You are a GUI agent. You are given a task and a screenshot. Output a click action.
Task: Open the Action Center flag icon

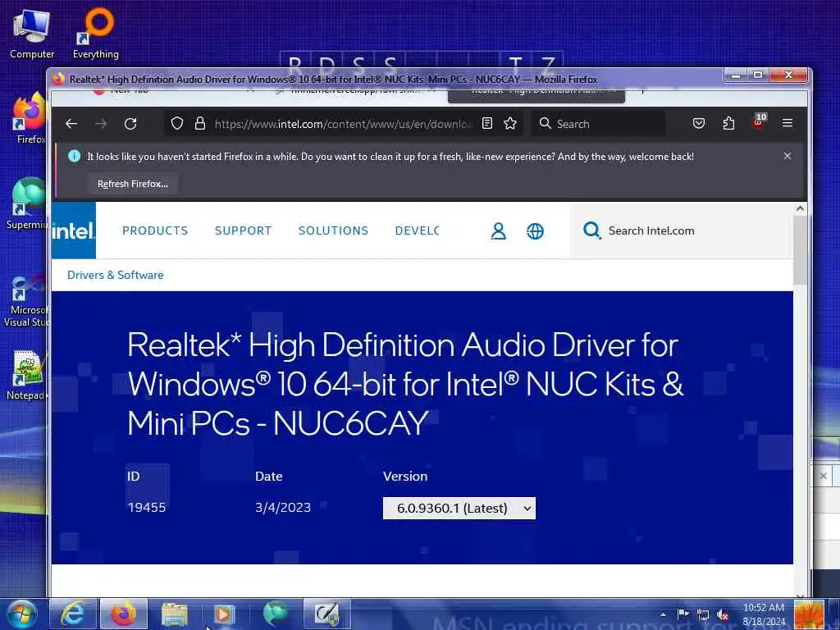point(683,614)
